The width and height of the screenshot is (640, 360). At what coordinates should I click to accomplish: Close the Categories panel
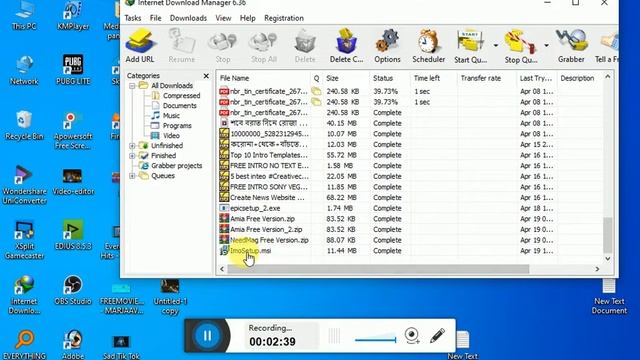click(206, 76)
